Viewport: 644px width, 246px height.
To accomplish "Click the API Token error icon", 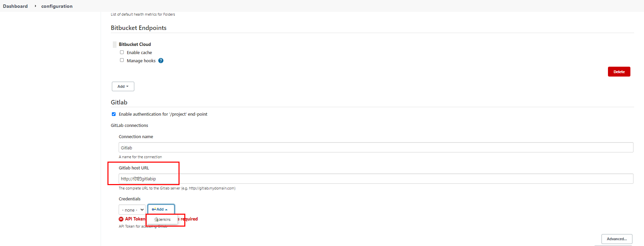I will (121, 219).
